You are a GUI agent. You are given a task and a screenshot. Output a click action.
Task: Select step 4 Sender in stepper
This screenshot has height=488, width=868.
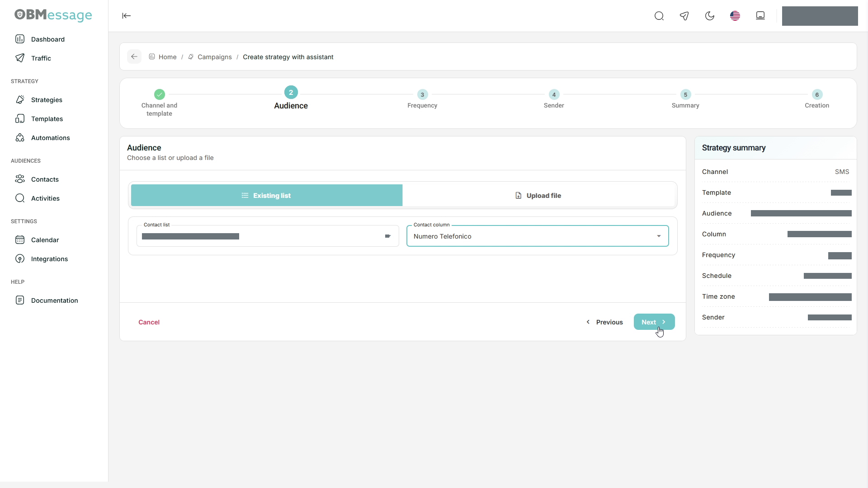tap(554, 99)
